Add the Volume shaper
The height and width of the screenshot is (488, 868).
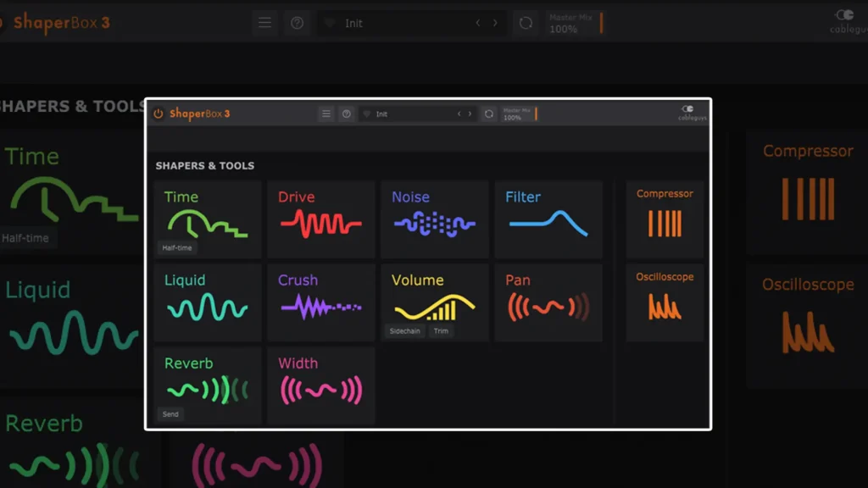pos(435,302)
